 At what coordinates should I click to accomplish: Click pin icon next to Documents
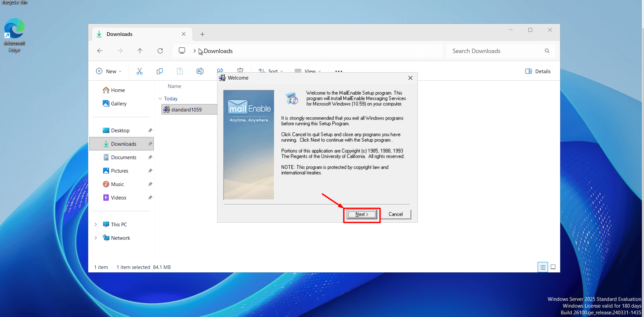click(150, 157)
